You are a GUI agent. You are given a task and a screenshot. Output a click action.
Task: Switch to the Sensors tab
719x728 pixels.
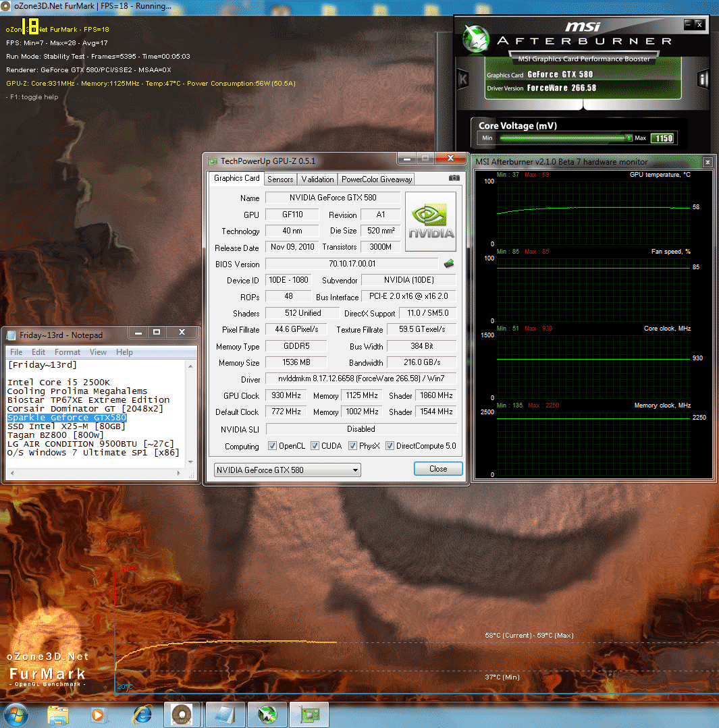point(280,179)
